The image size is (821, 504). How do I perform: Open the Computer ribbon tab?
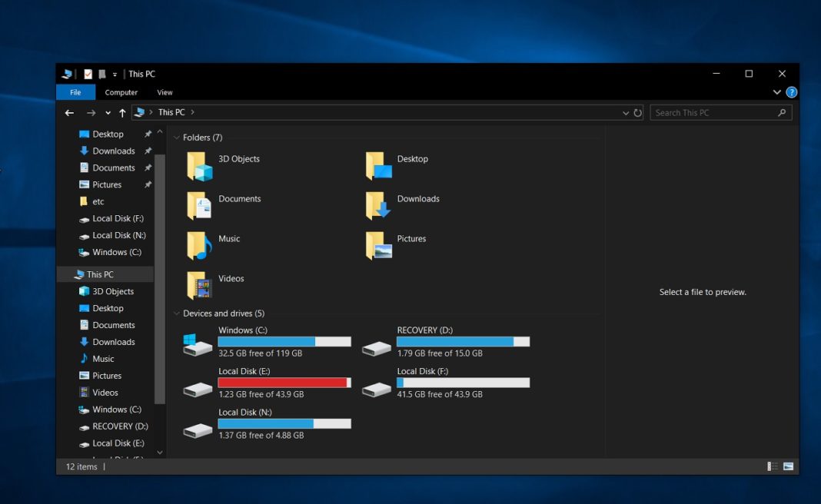pyautogui.click(x=121, y=92)
